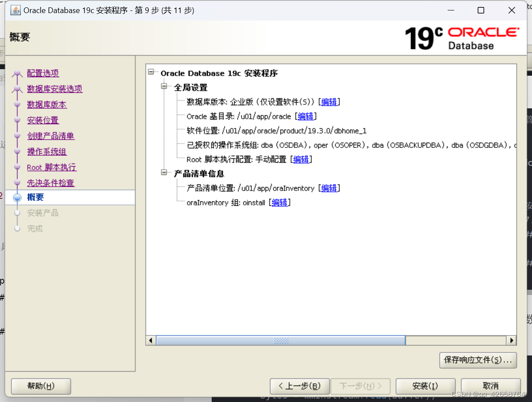532x402 pixels.
Task: Click 编辑 link for oraInventory 组
Action: 279,202
